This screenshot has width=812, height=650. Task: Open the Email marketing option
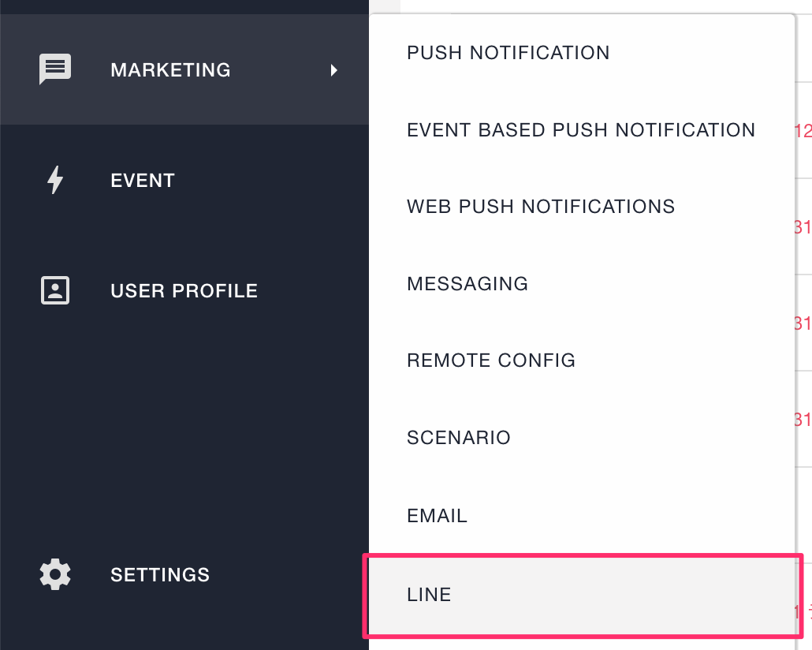pyautogui.click(x=437, y=516)
